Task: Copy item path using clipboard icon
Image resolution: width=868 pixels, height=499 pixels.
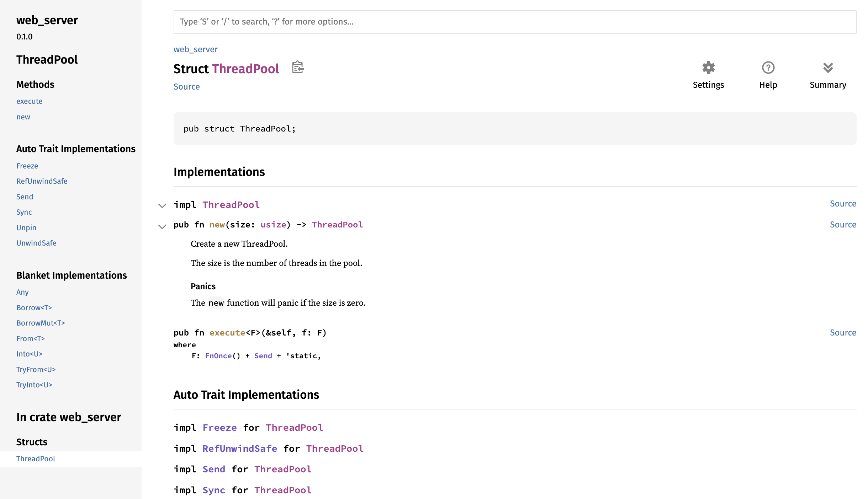Action: pos(298,67)
